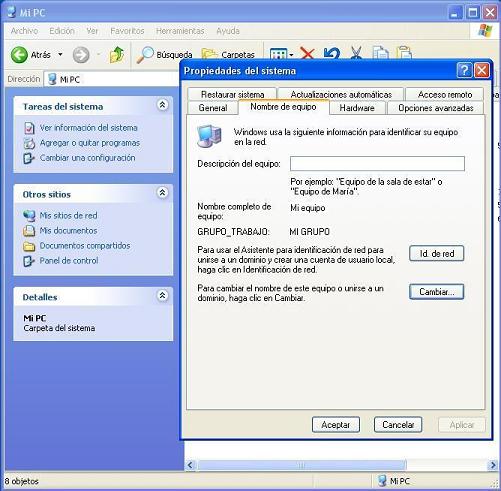The height and width of the screenshot is (491, 501).
Task: Click the disabled Aplicar button
Action: point(462,425)
